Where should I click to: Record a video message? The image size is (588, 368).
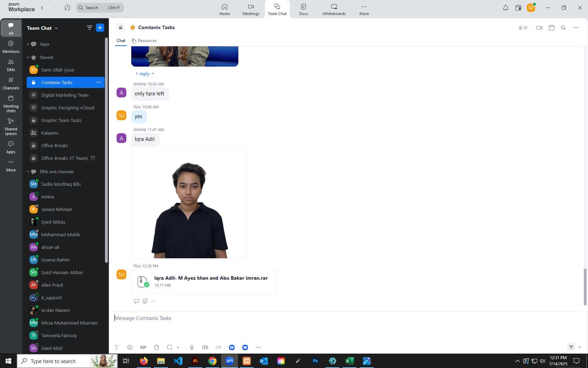(x=205, y=347)
